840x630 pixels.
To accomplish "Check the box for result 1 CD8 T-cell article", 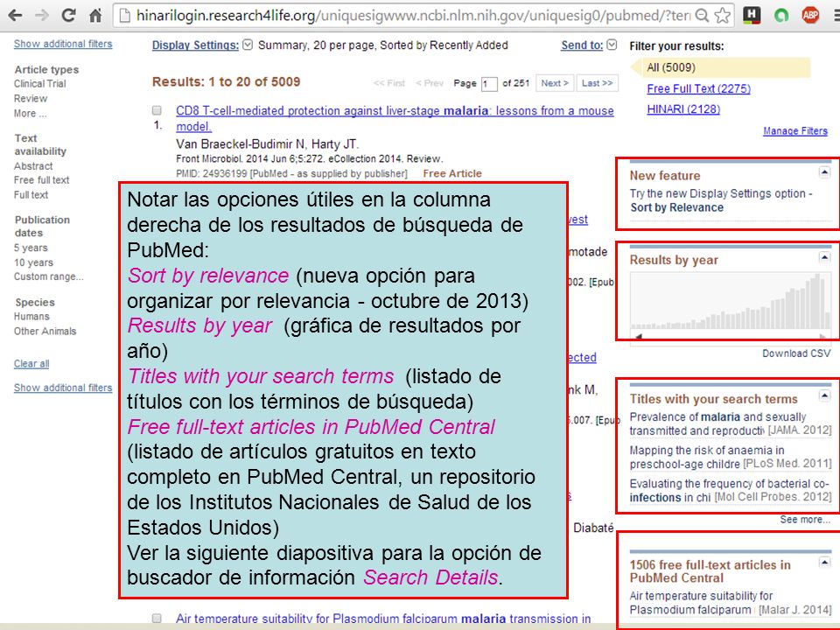I will pos(157,110).
